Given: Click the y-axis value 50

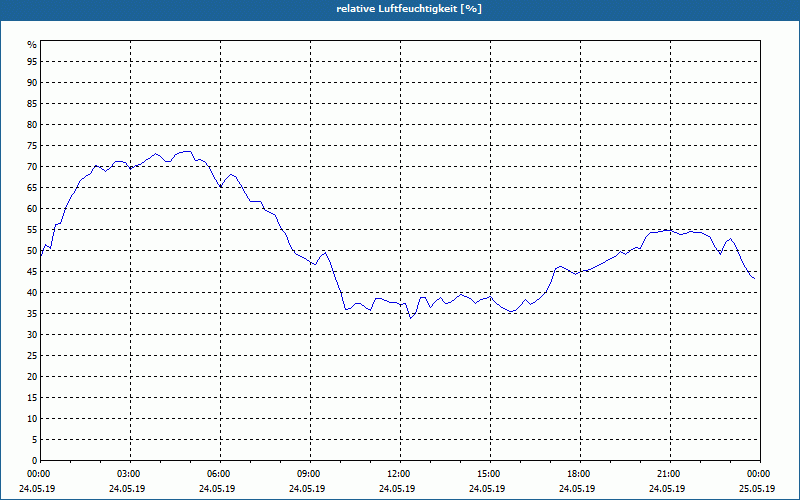Looking at the screenshot, I should [x=32, y=251].
